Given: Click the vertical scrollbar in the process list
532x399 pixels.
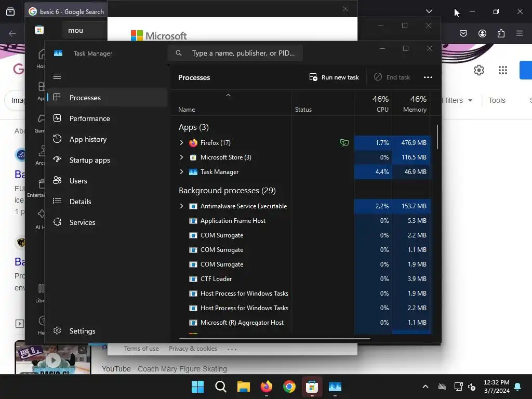Looking at the screenshot, I should 437,137.
